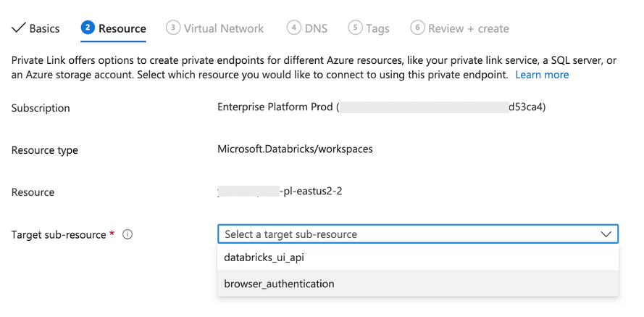
Task: Select the Resource tab label
Action: (122, 29)
